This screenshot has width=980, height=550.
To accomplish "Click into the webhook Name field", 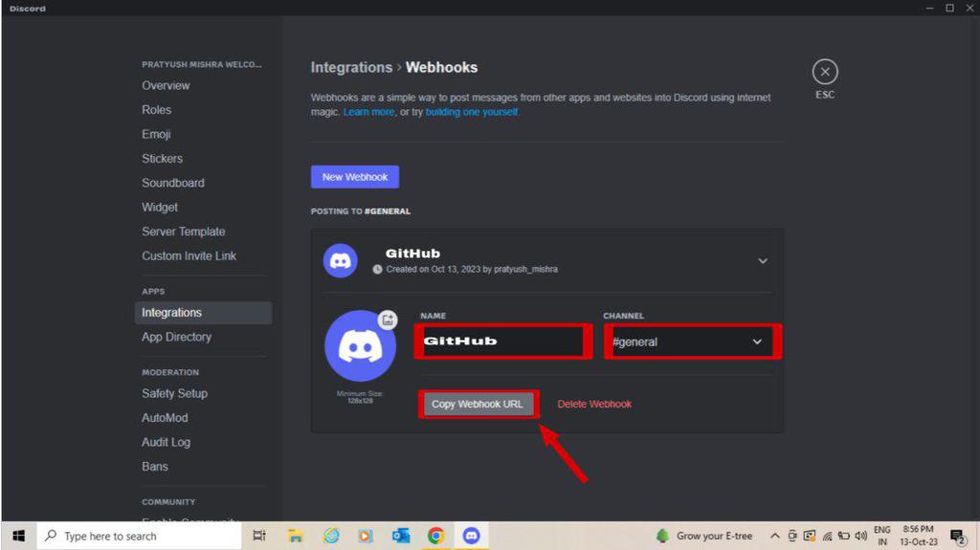I will pos(503,341).
